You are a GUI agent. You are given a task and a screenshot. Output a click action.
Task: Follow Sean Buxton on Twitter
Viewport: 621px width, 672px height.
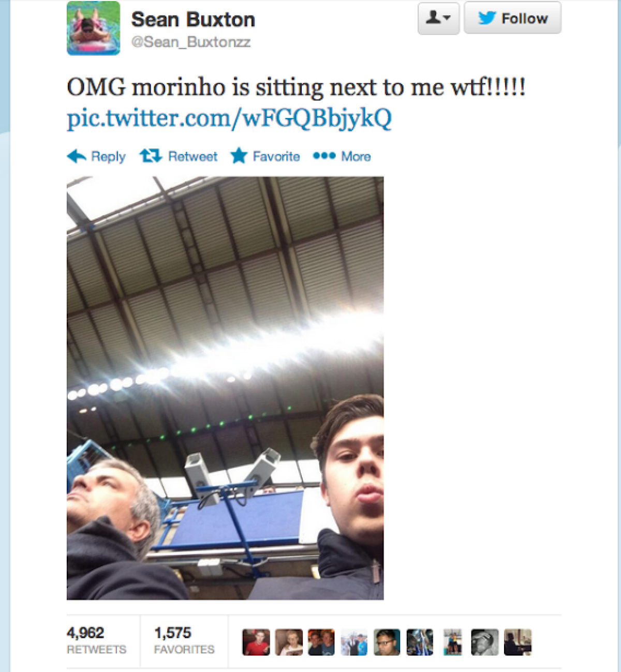point(512,18)
